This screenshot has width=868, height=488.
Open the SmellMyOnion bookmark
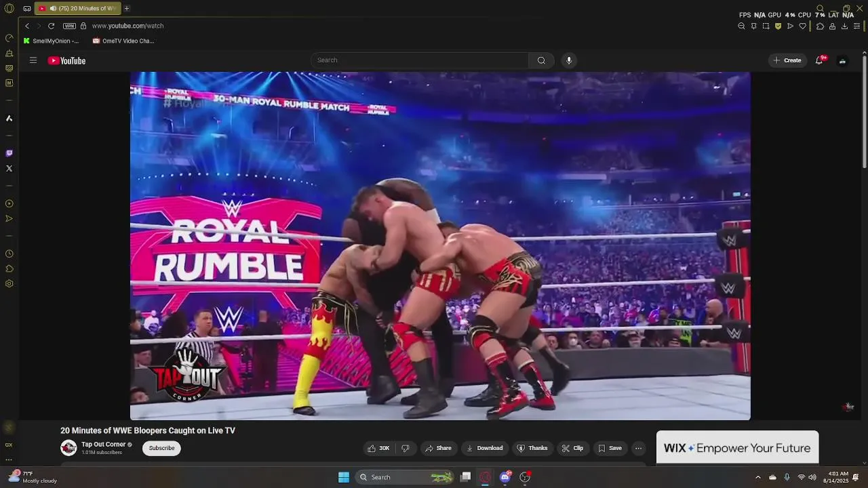[52, 41]
